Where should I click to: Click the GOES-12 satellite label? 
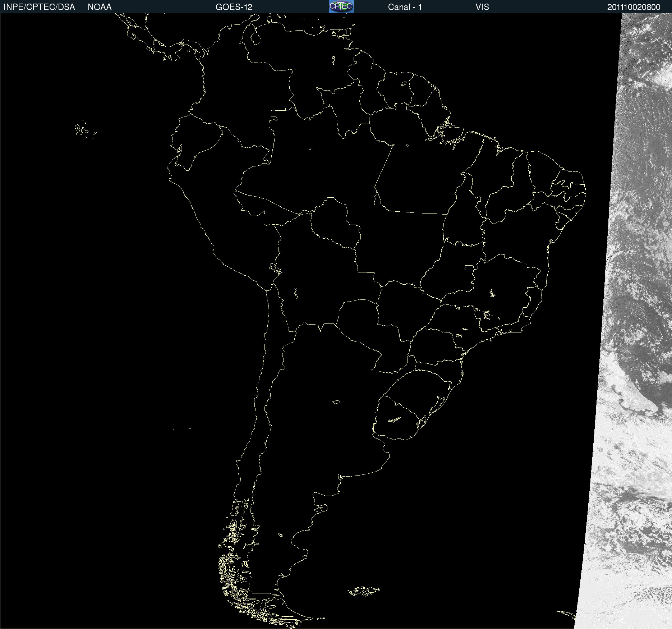[234, 7]
